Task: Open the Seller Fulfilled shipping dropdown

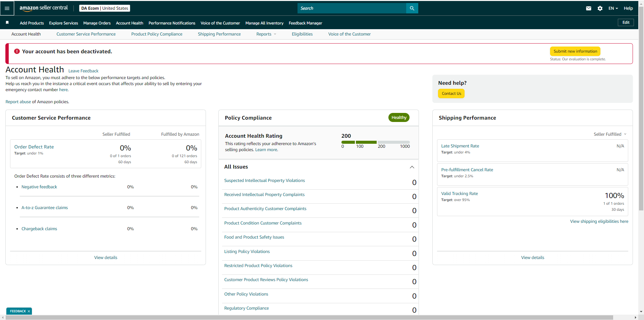Action: coord(610,134)
